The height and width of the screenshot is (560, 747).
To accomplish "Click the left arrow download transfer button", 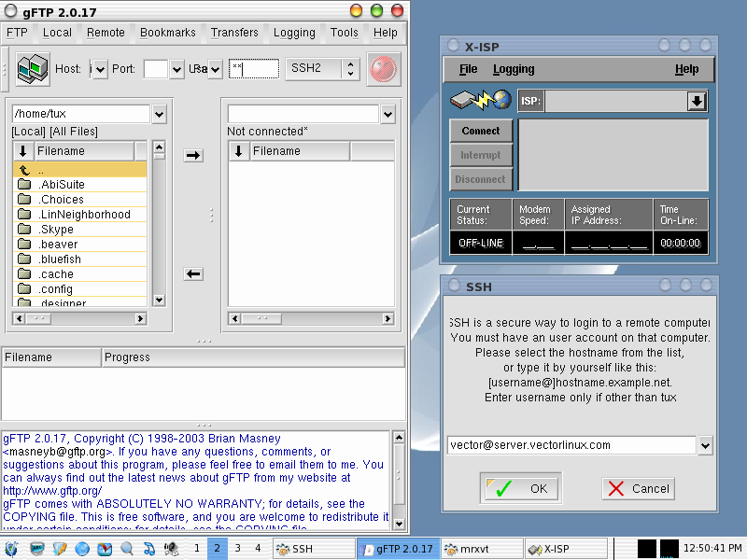I will [193, 273].
